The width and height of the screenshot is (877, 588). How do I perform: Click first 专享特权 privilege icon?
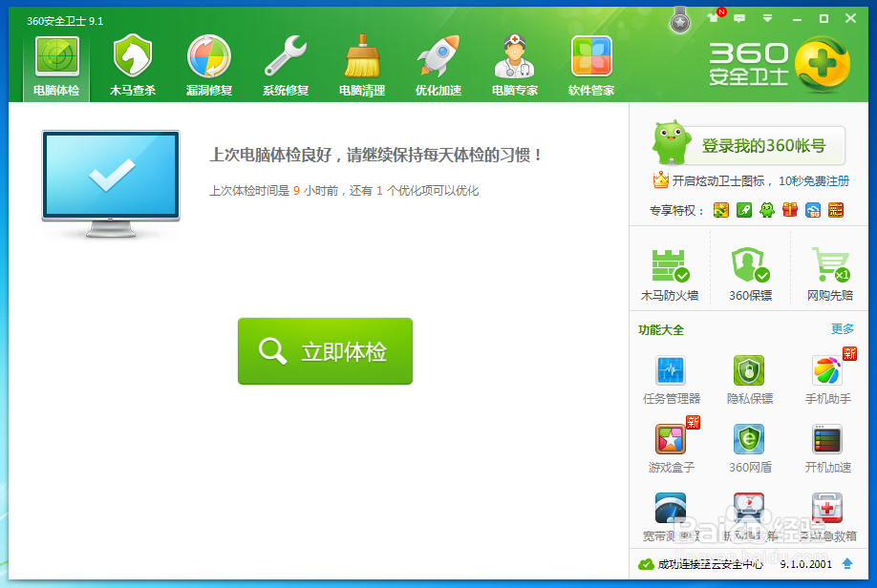click(721, 210)
